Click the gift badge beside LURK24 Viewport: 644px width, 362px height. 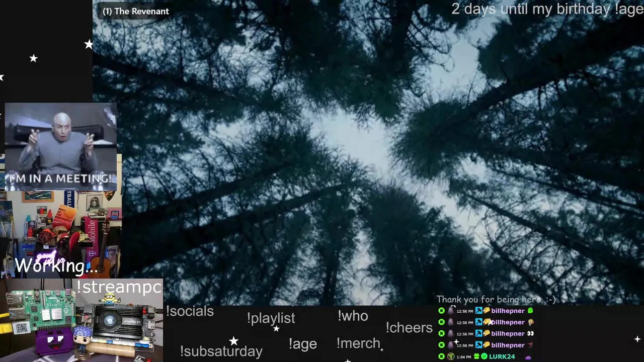pyautogui.click(x=476, y=356)
